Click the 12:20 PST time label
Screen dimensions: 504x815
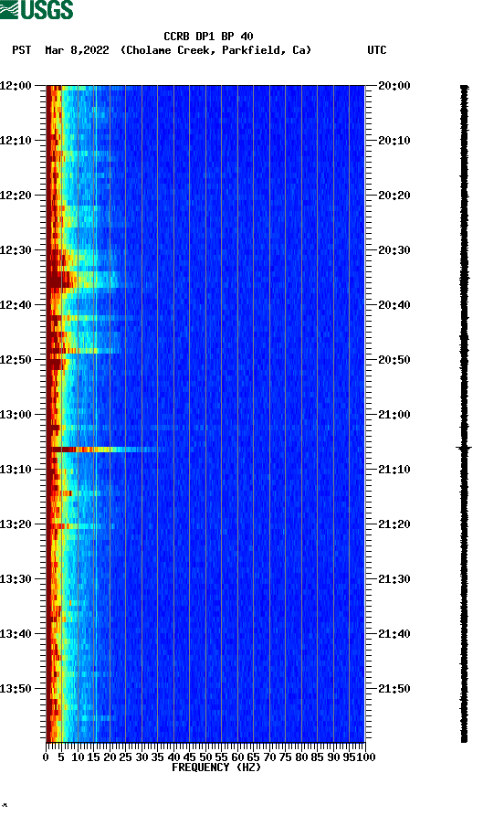16,195
